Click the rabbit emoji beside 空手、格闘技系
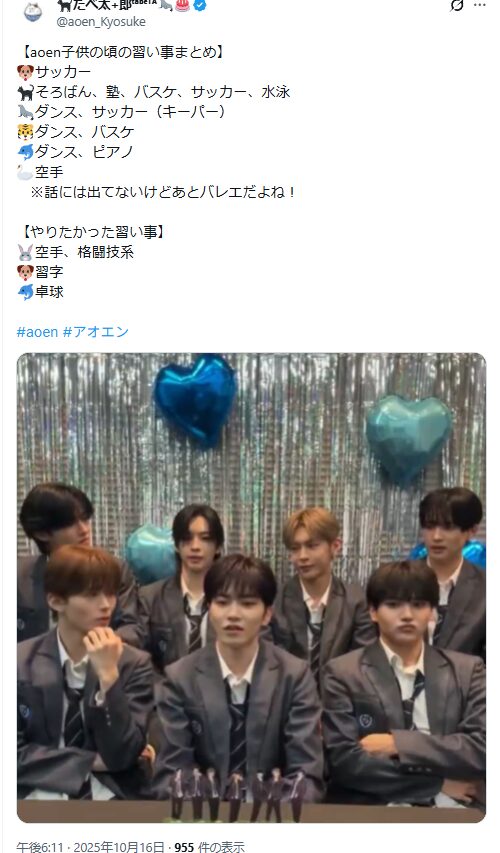This screenshot has width=500, height=853. pos(26,252)
